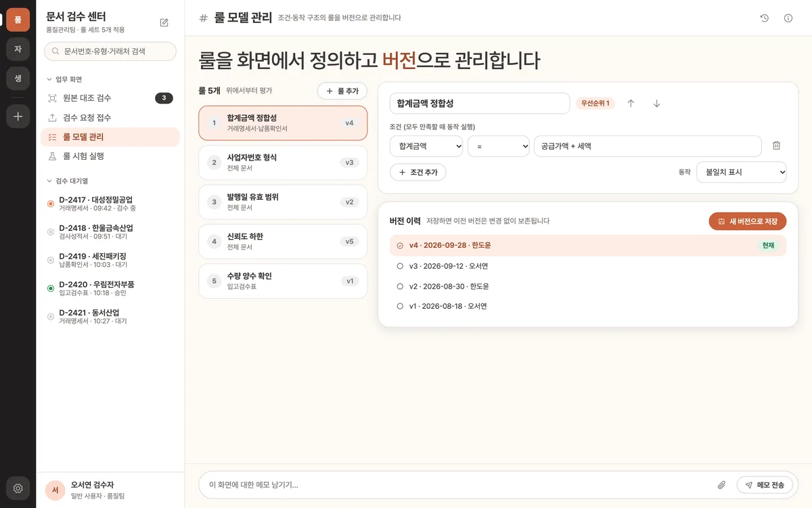Open 룰 시험 실행 menu item

click(x=110, y=156)
